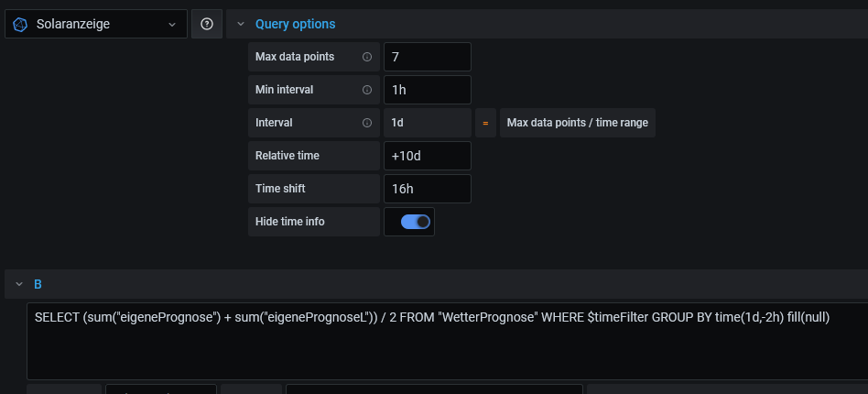Click the Max data points / time range label

(577, 123)
